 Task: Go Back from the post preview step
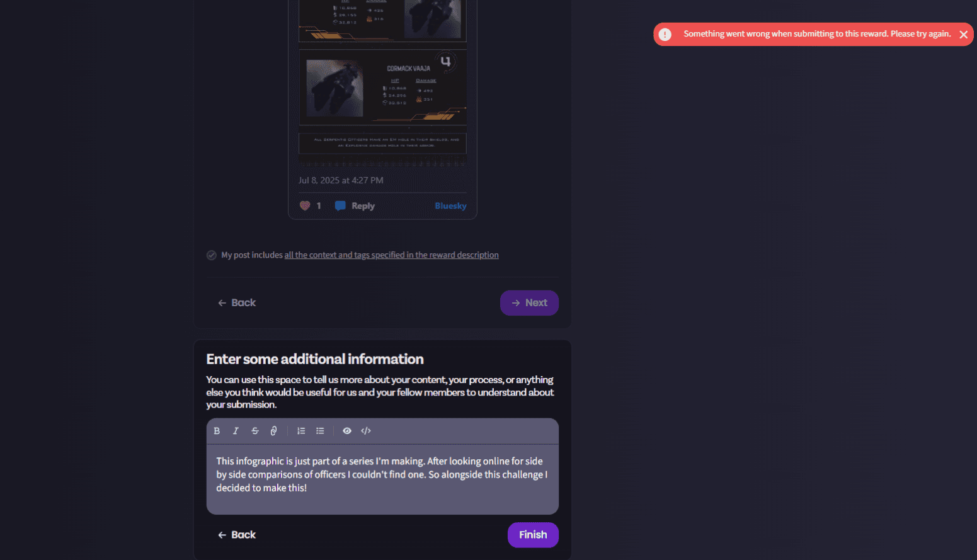click(237, 303)
